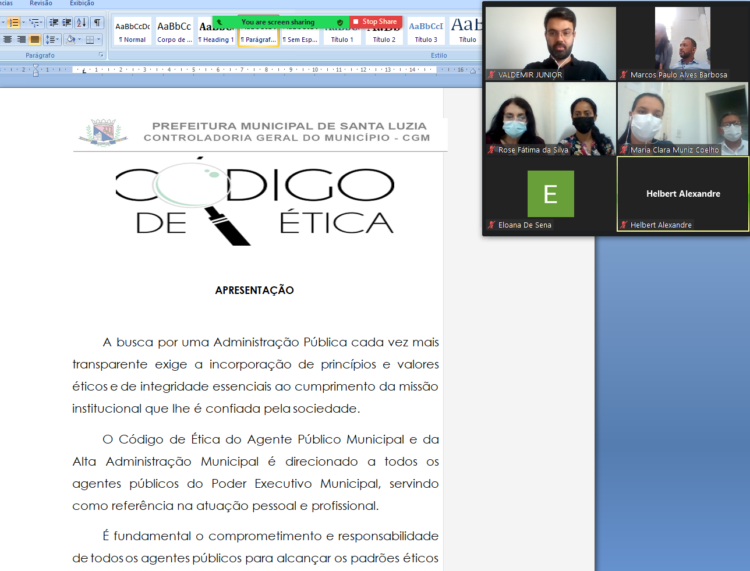Select Helbert Alexandre's video tile

tap(683, 194)
